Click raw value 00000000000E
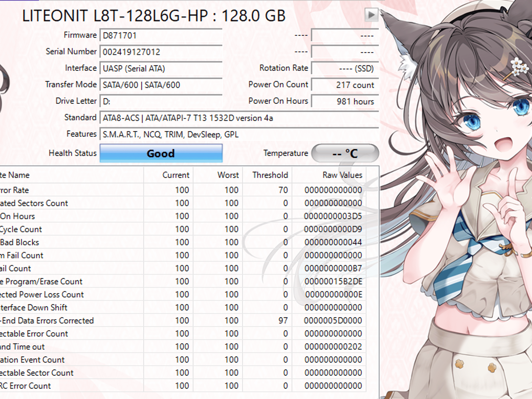 point(334,294)
